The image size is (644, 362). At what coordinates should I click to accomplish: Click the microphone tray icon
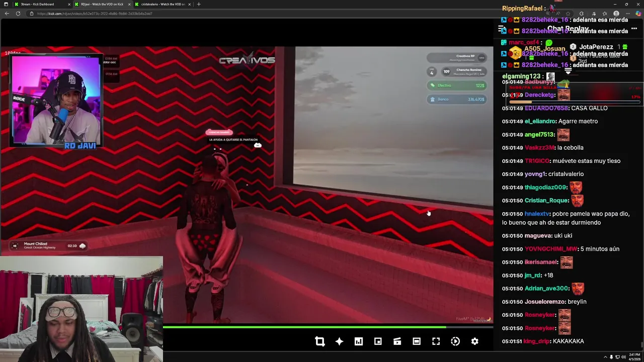point(611,357)
